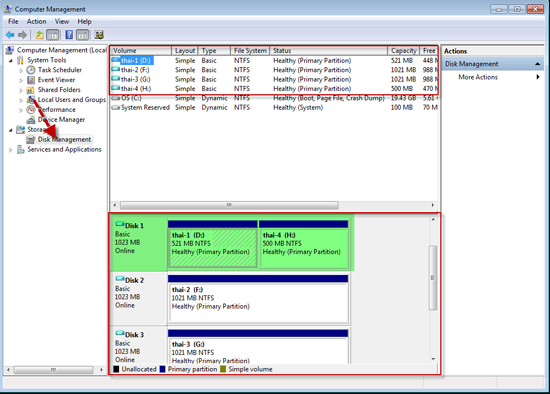
Task: Click the volume list scroll right arrow
Action: 432,205
